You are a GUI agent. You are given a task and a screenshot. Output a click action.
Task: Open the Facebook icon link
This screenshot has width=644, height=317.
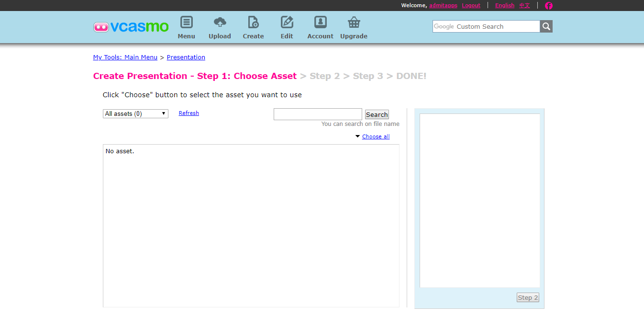549,6
